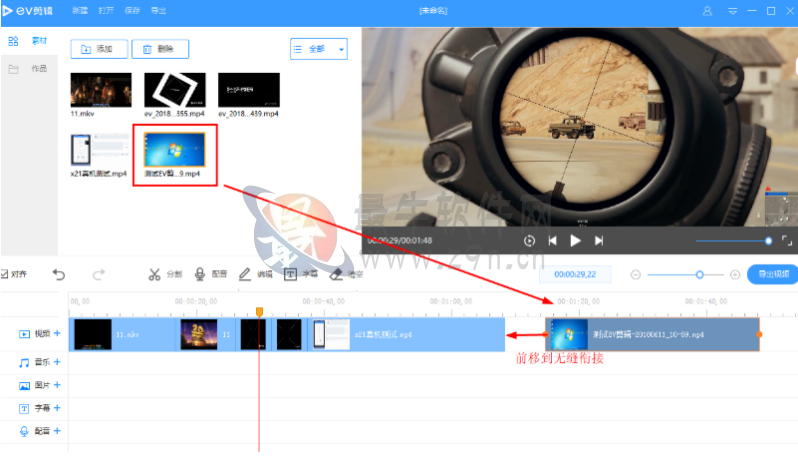The width and height of the screenshot is (798, 467).
Task: Enter fullscreen preview mode
Action: [x=787, y=241]
